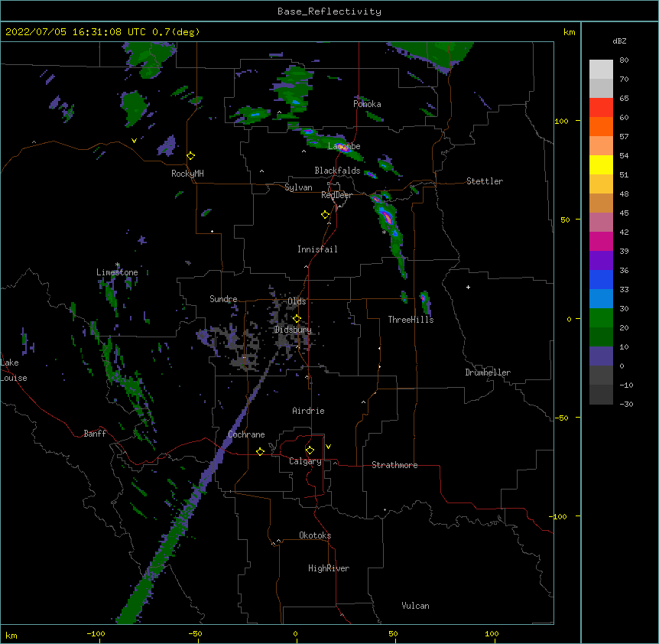Click the white asterisk above Limestone
The image size is (659, 644).
(117, 265)
